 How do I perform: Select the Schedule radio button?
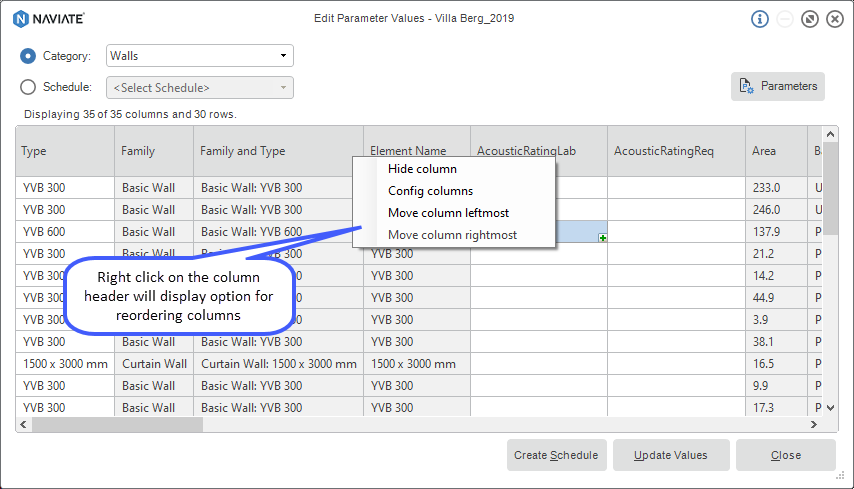28,87
